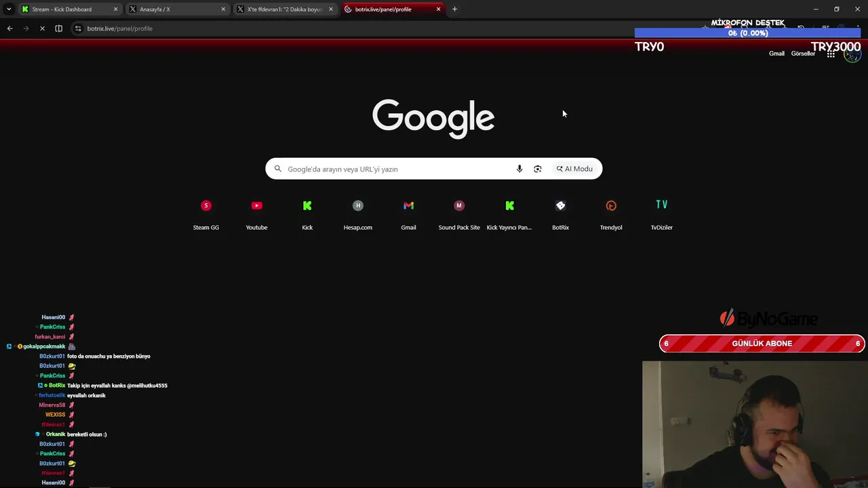Click ferhatcelik username in chat
Viewport: 868px width, 488px height.
pos(52,395)
